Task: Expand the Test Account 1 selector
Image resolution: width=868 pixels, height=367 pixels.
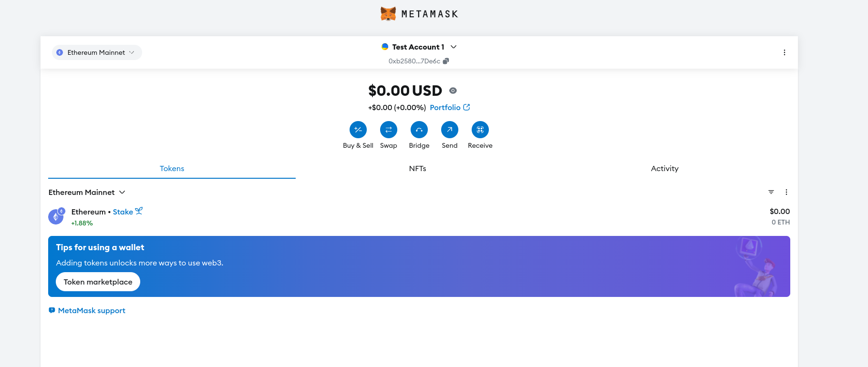Action: [419, 47]
